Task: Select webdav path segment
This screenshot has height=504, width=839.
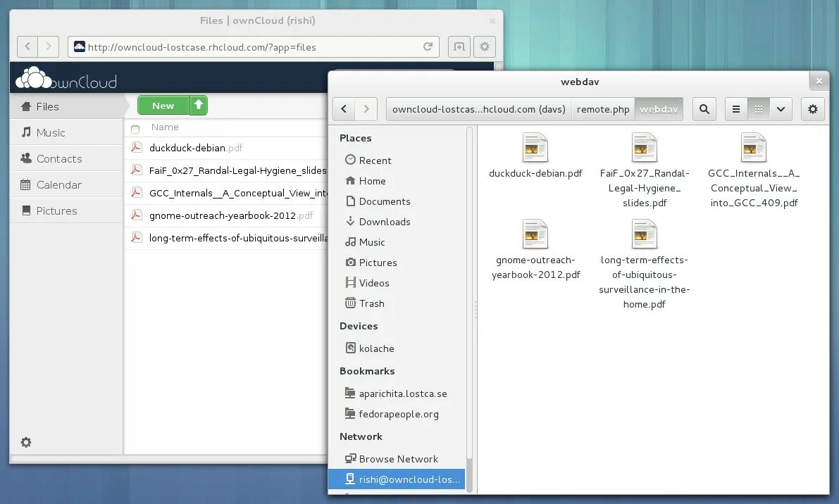Action: (659, 109)
